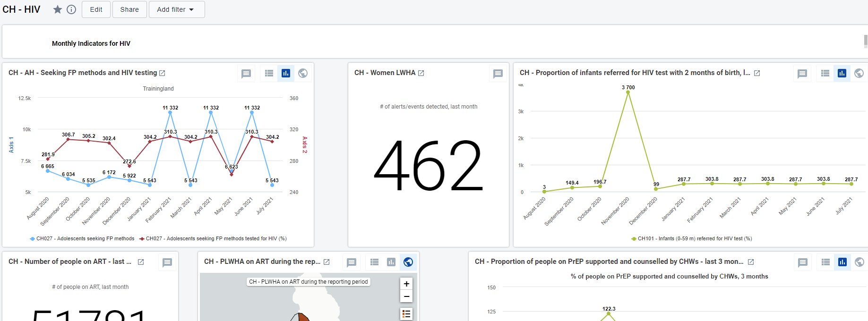This screenshot has height=321, width=868.
Task: Open Women LWHA in external app icon
Action: click(421, 73)
